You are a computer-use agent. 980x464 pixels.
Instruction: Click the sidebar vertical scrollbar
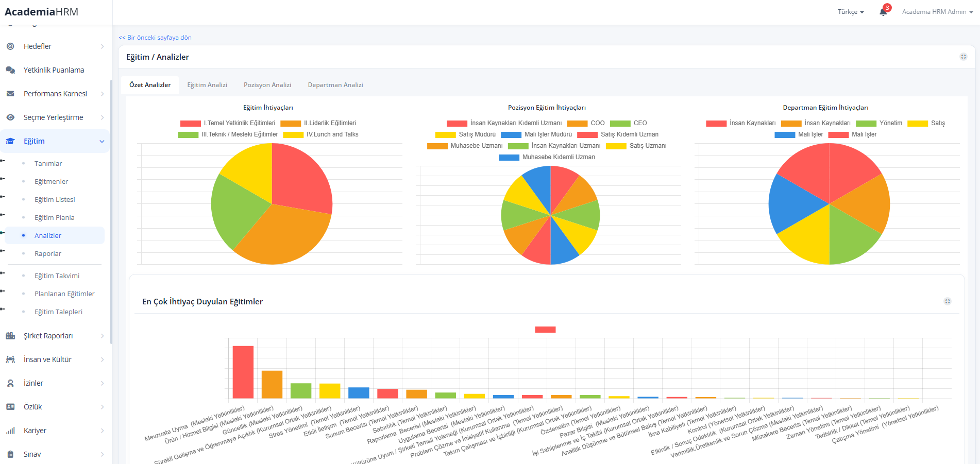click(111, 211)
